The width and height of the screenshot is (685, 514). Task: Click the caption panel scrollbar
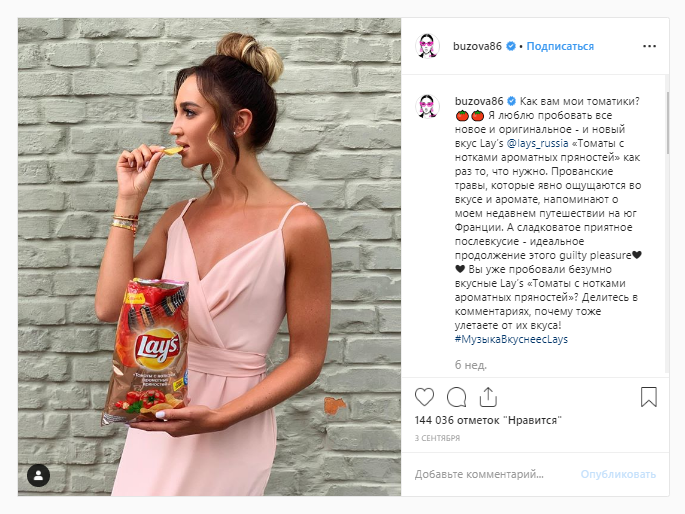tap(667, 122)
